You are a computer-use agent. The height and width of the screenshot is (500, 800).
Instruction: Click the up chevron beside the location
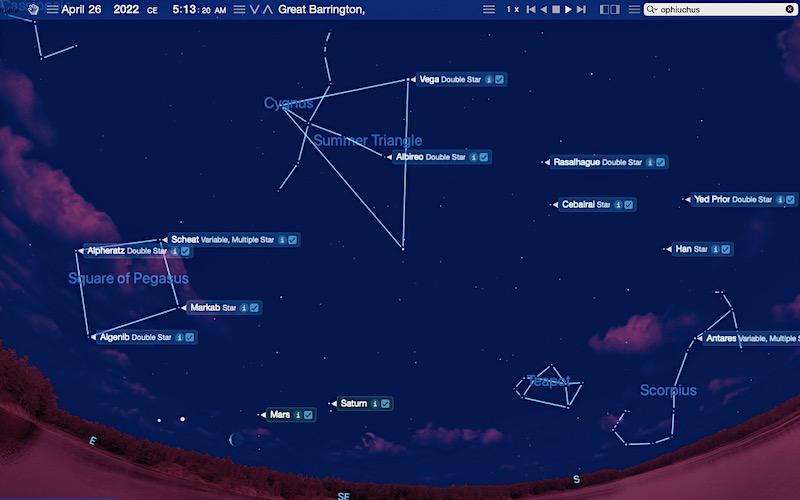click(267, 9)
